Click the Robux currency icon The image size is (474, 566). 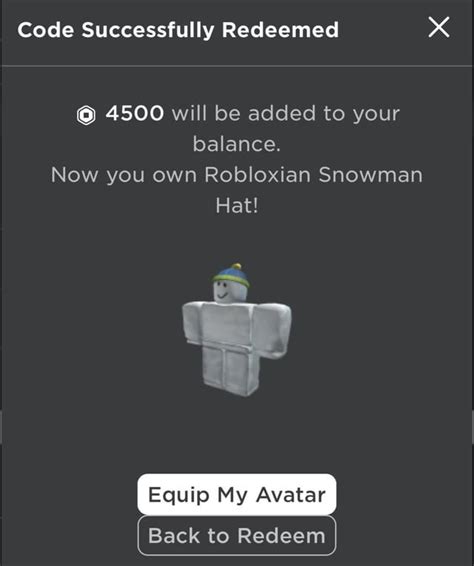(86, 116)
